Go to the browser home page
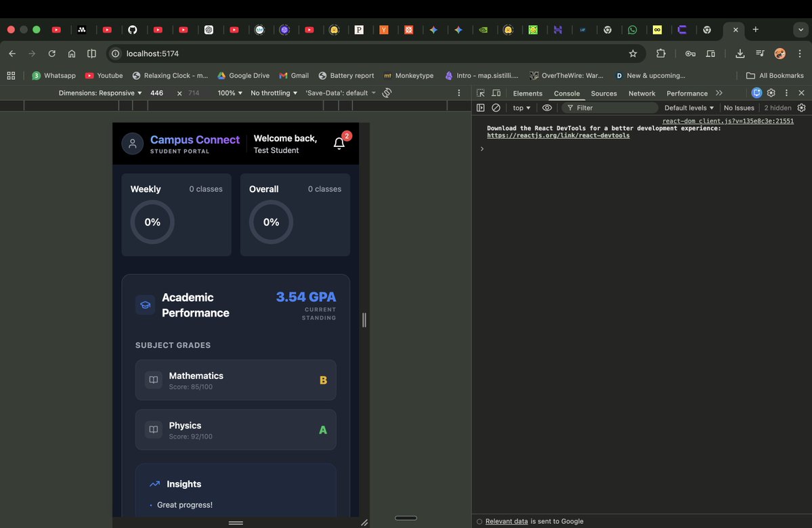 click(x=72, y=53)
